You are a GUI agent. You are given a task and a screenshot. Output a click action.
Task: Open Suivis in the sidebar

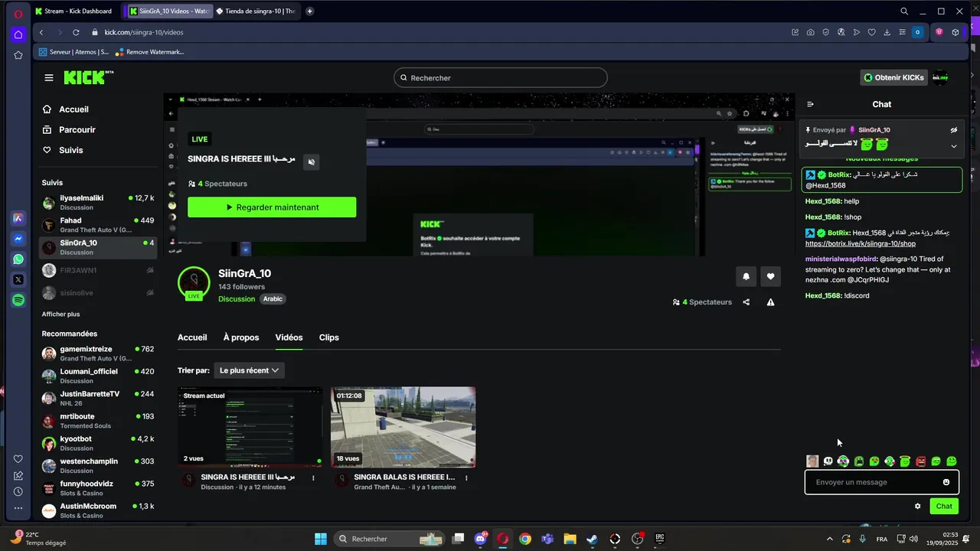click(71, 150)
